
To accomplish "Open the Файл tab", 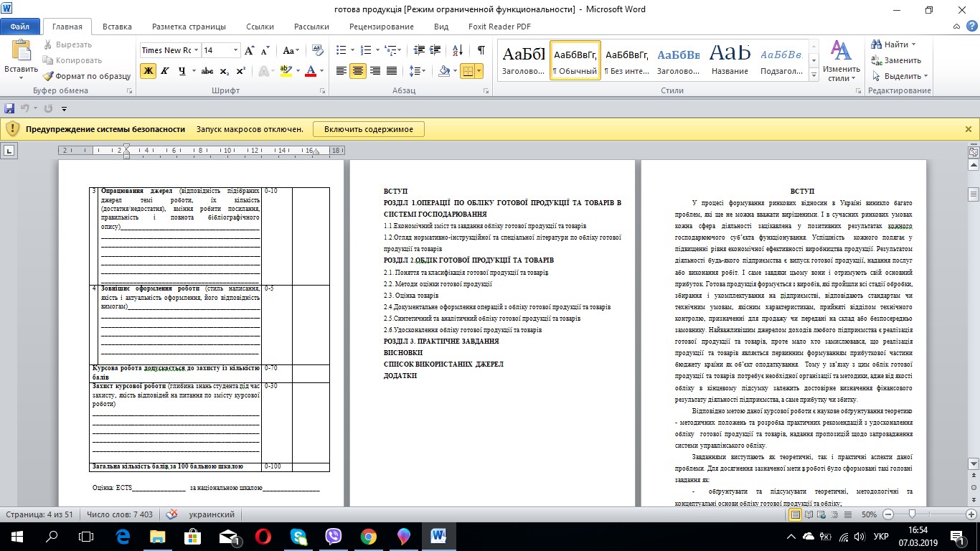I will (19, 27).
